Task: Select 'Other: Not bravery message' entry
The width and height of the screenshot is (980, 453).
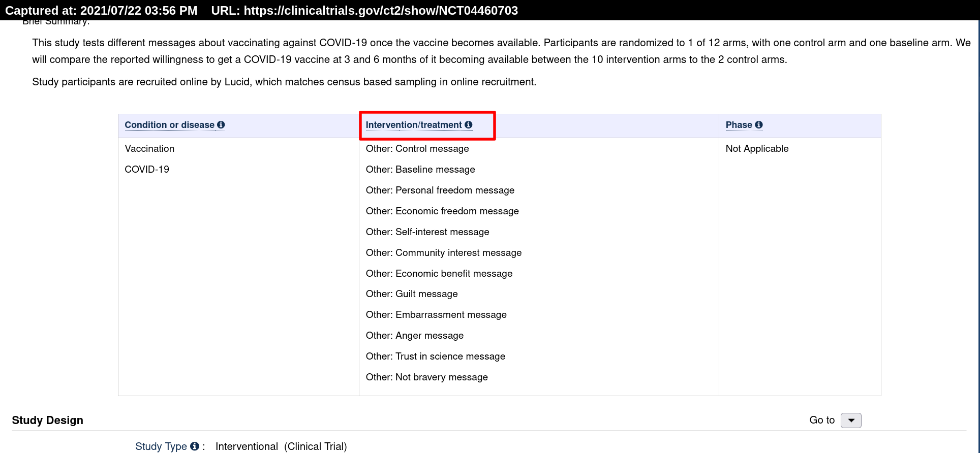Action: pyautogui.click(x=427, y=377)
